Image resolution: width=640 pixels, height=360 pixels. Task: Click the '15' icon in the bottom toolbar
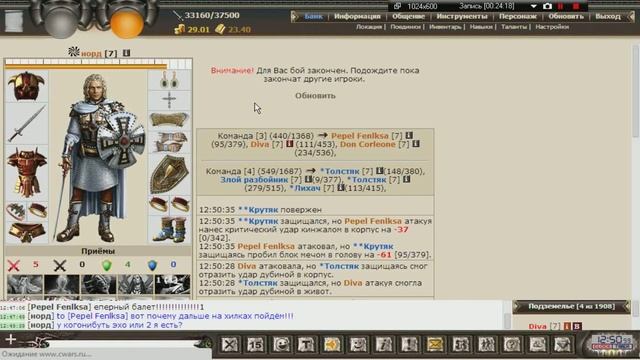coord(256,344)
